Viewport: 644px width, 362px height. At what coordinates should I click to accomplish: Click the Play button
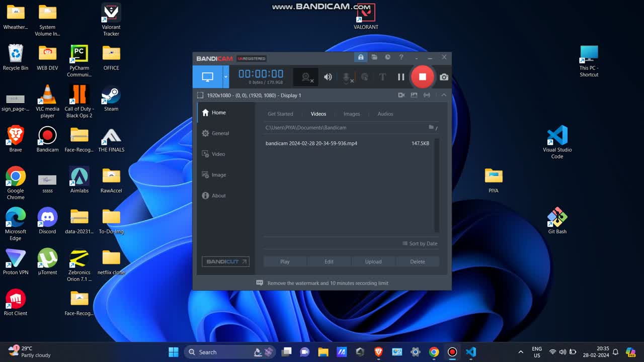[x=285, y=261]
